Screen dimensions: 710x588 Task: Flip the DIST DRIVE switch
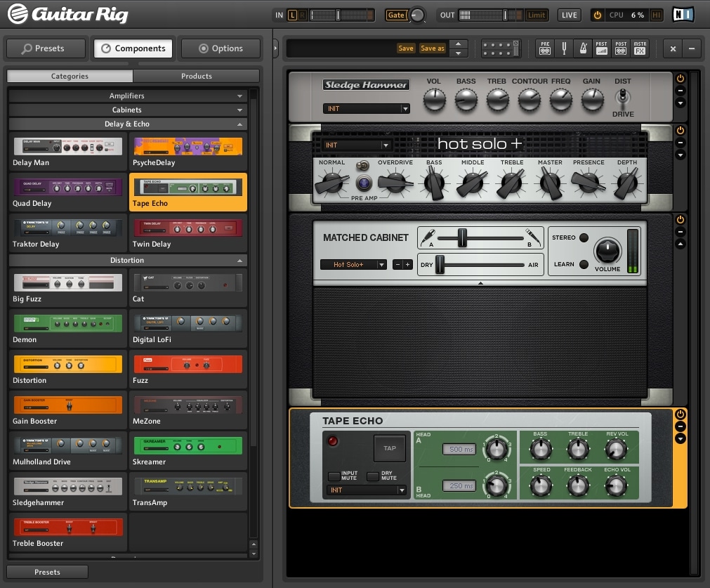tap(623, 96)
